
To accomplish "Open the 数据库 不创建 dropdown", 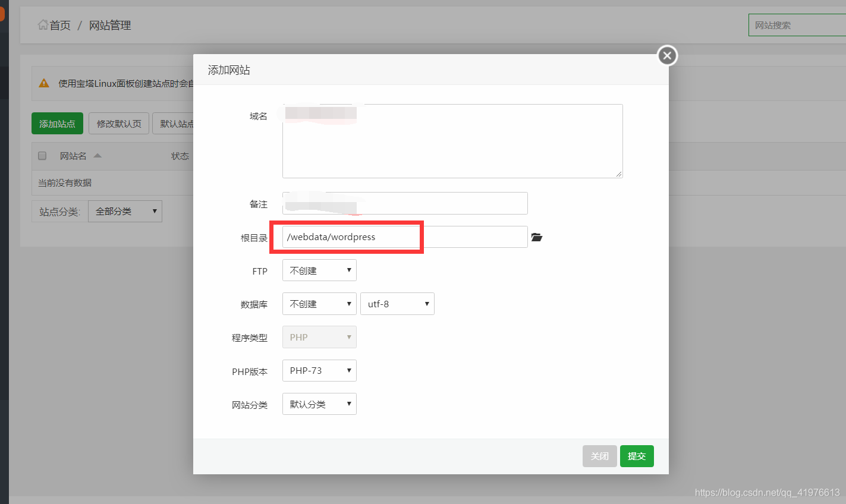I will (319, 304).
